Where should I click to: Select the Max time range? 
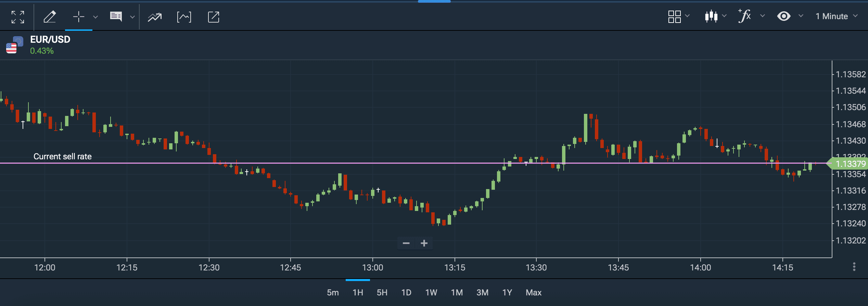tap(533, 293)
